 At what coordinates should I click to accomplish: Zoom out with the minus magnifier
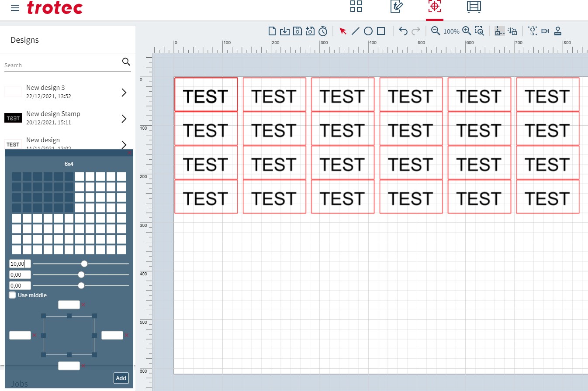point(435,31)
